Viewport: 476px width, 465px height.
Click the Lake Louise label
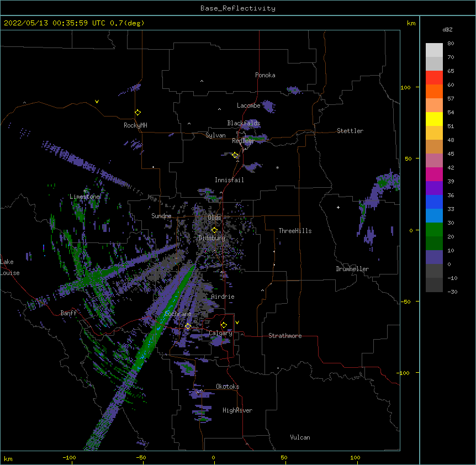[10, 267]
